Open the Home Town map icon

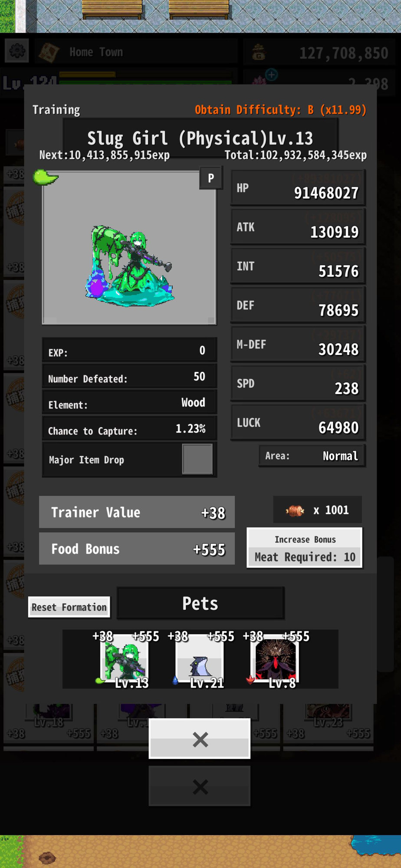[x=49, y=53]
